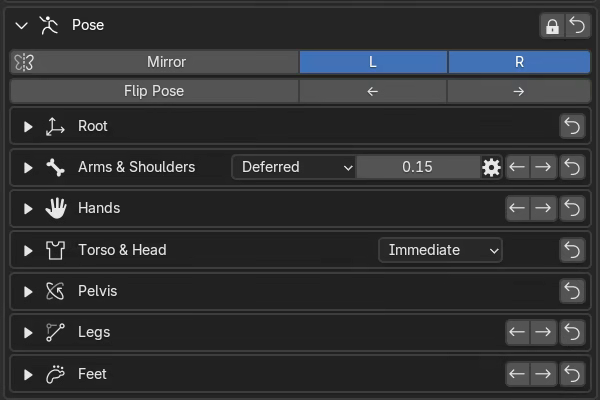
Task: Reset the Pelvis section
Action: coord(572,291)
